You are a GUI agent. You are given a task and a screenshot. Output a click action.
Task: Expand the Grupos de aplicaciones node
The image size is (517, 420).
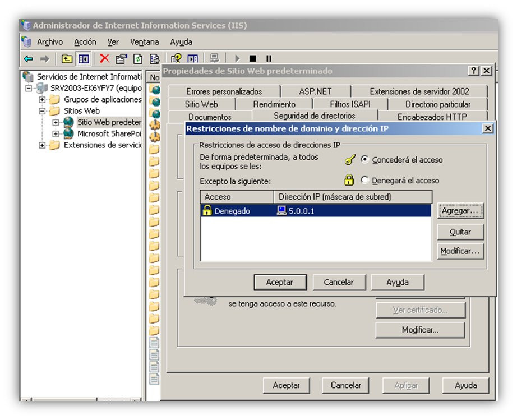click(x=42, y=99)
